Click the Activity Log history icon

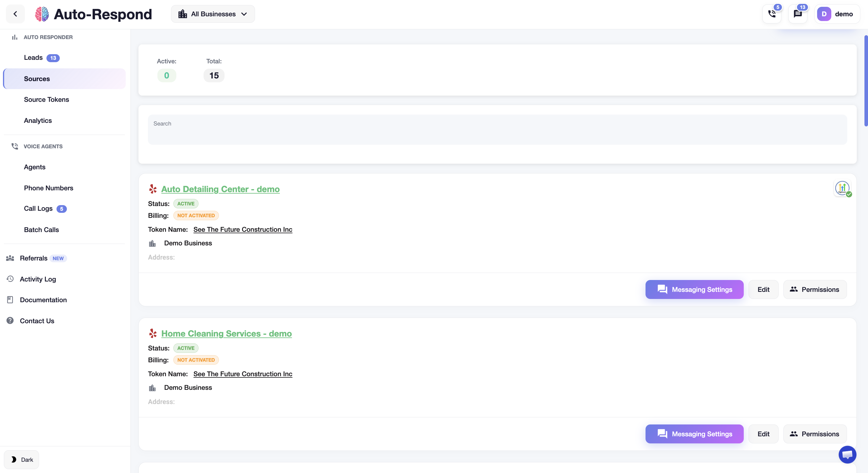(10, 279)
